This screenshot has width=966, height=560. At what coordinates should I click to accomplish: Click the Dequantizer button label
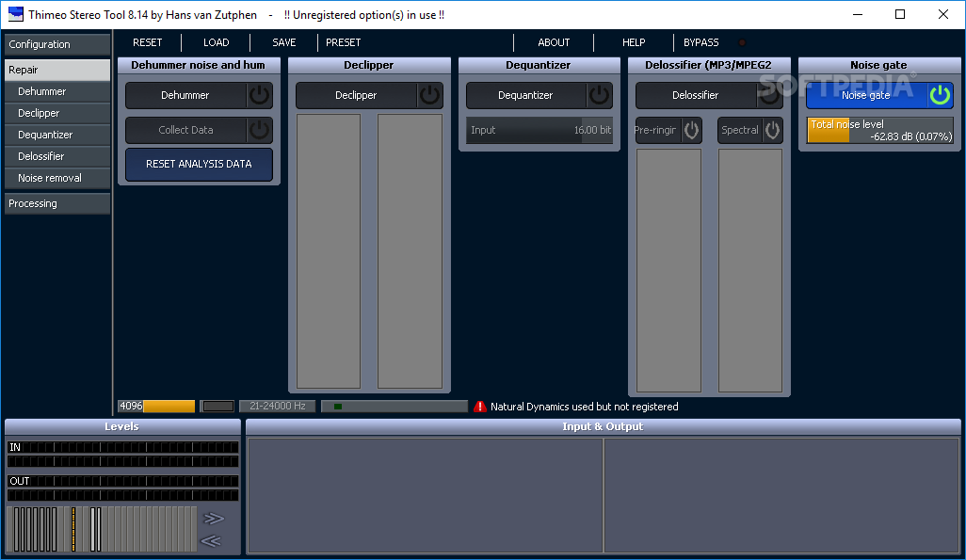click(x=524, y=95)
